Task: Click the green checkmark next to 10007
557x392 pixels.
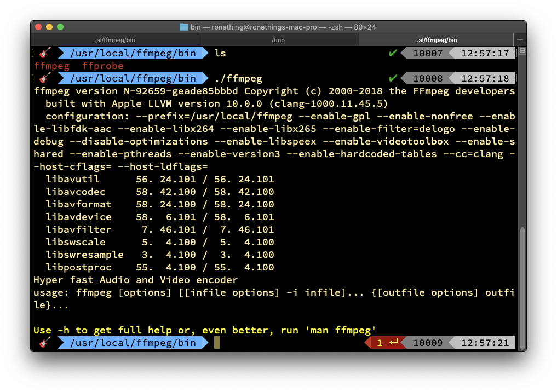Action: tap(392, 53)
